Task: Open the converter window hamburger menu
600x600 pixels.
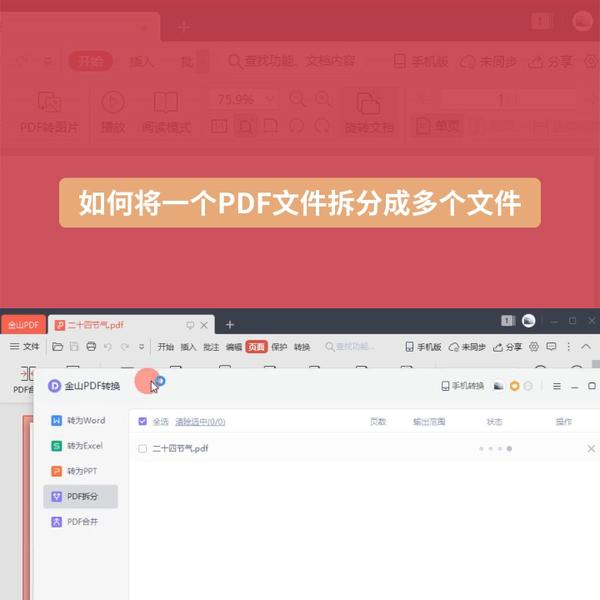Action: click(x=557, y=386)
